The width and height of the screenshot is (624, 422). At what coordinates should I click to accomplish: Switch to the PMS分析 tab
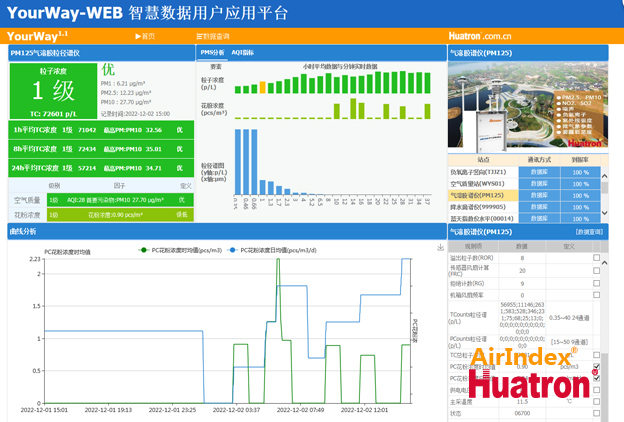(212, 51)
